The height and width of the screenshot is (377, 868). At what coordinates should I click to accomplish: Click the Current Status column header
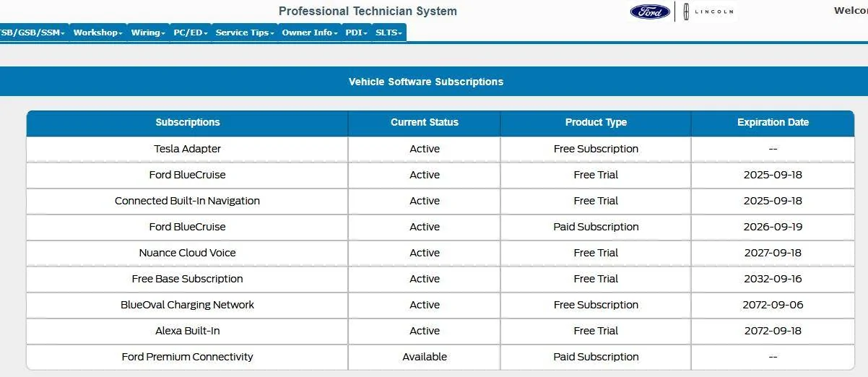pyautogui.click(x=425, y=123)
